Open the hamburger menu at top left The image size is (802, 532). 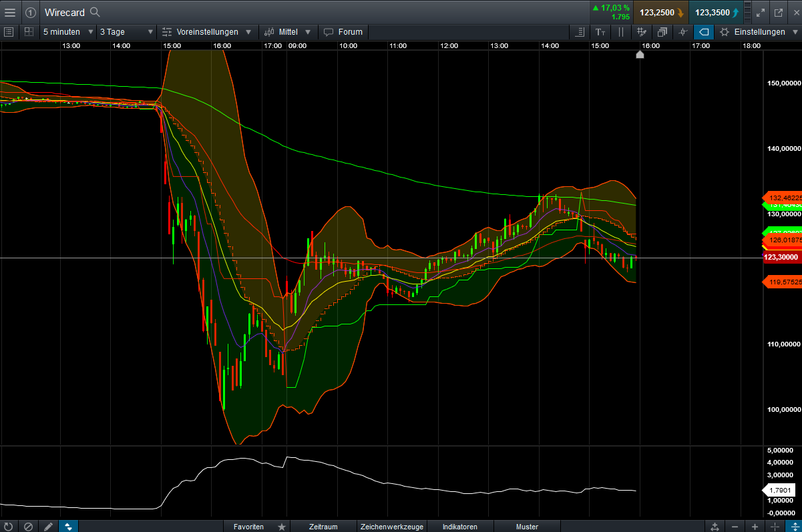10,12
